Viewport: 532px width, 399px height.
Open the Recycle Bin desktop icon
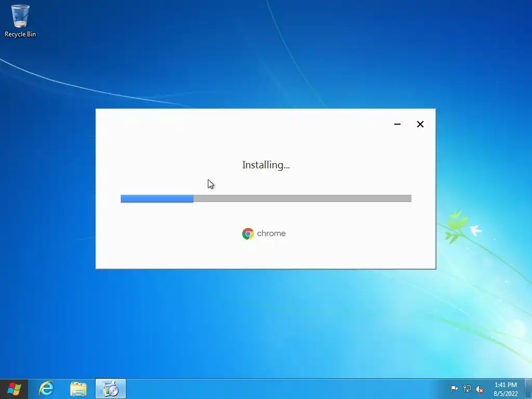20,20
